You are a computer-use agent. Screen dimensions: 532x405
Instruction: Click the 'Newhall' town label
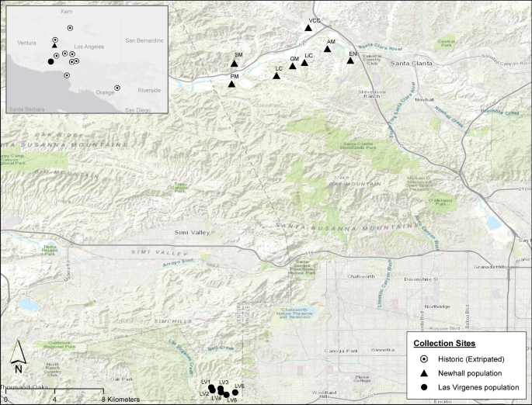[x=425, y=99]
